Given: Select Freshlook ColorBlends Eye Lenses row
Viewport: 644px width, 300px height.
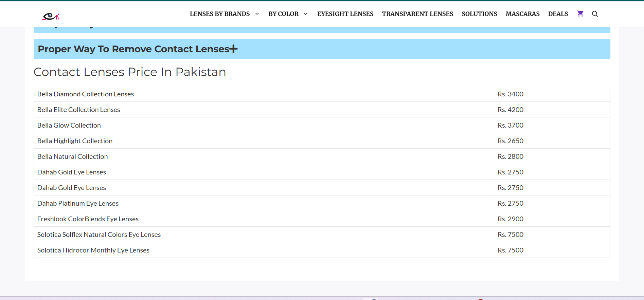Looking at the screenshot, I should point(88,219).
